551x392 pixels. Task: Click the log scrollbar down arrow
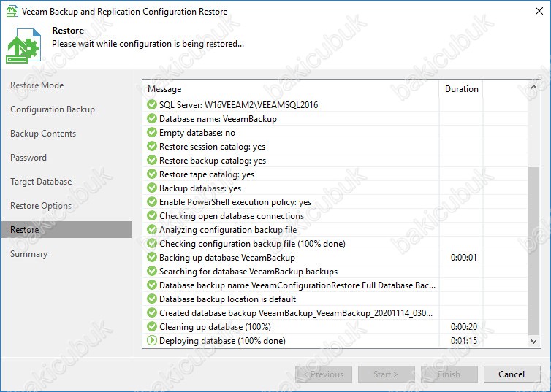coord(533,341)
